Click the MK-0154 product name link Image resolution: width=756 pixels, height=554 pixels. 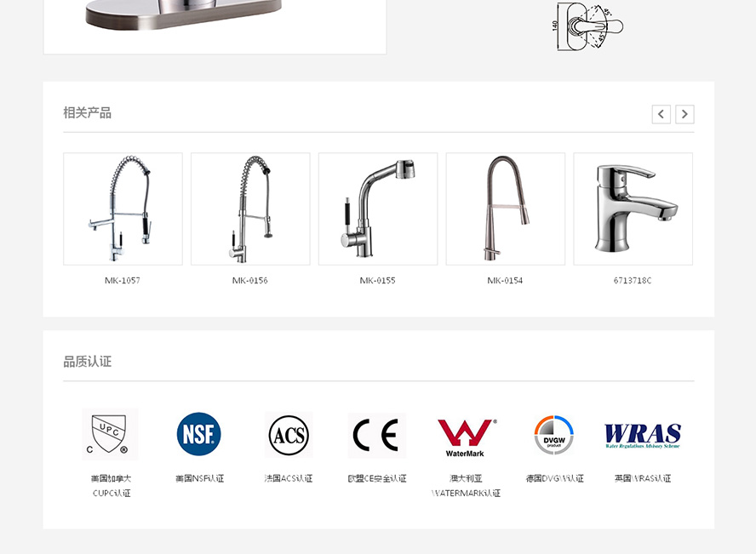pyautogui.click(x=505, y=280)
